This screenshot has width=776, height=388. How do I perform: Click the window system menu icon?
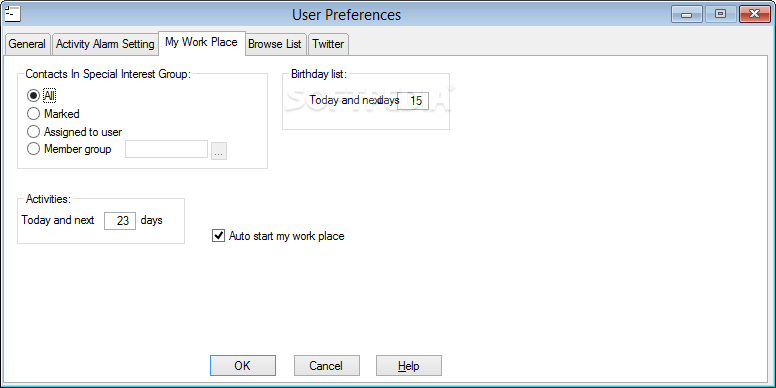pos(12,13)
